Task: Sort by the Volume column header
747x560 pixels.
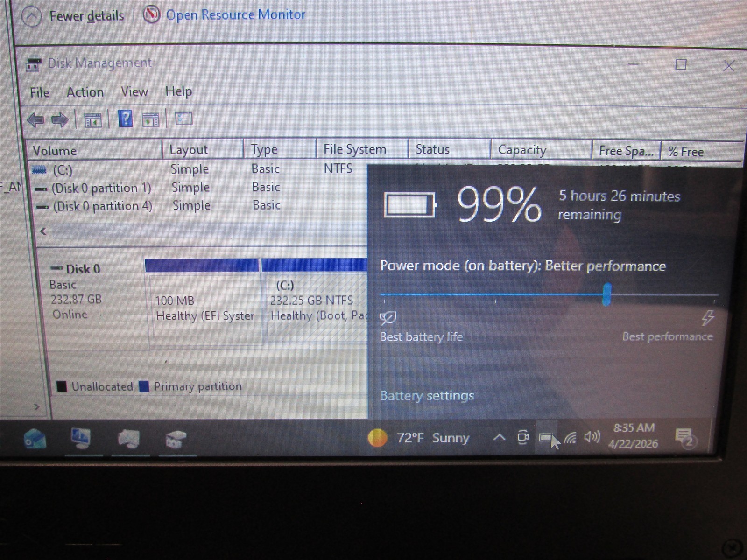Action: point(95,151)
